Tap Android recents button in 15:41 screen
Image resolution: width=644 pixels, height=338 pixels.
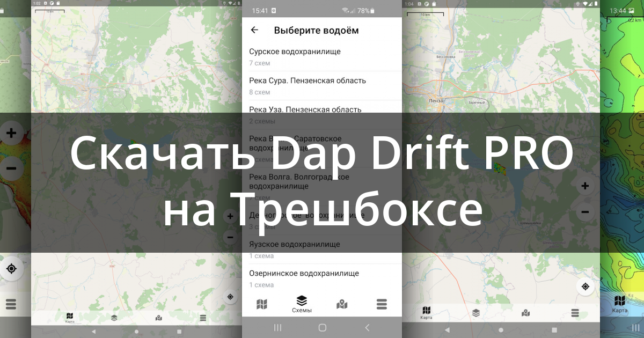pos(277,327)
